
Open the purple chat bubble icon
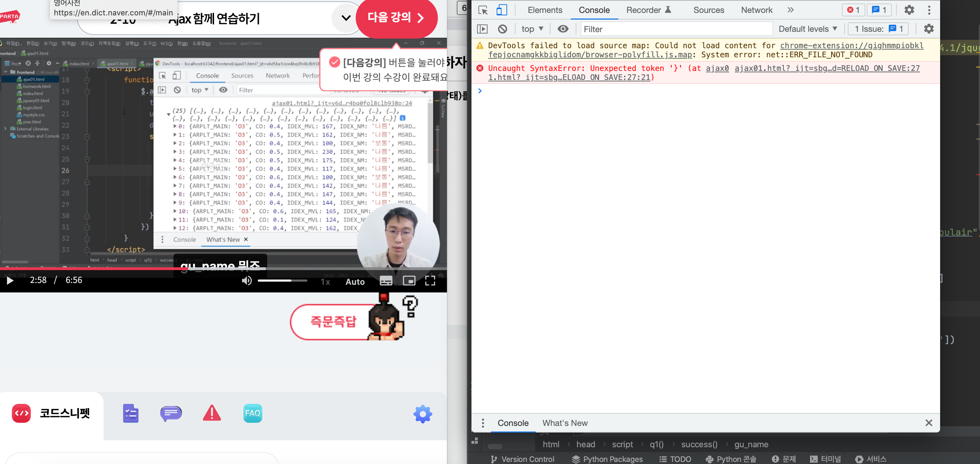[x=171, y=413]
